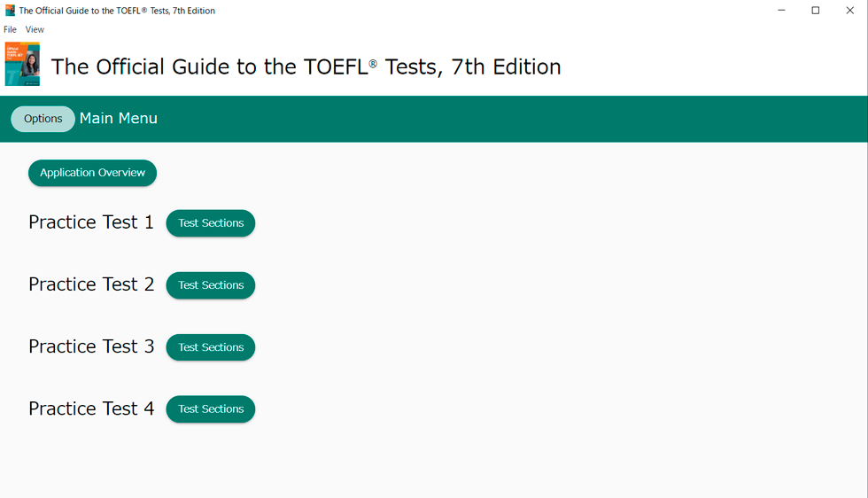This screenshot has height=498, width=868.
Task: Minimize the TOEFL application window
Action: (781, 11)
